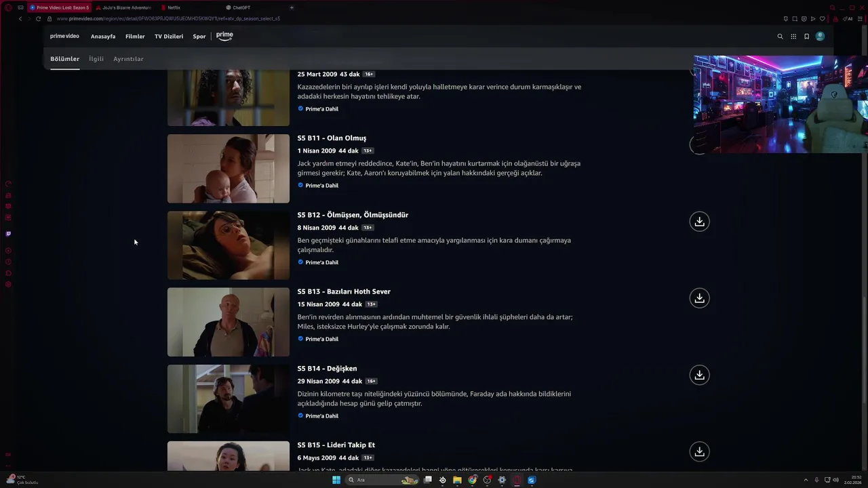Screen dimensions: 868x488
Task: Click the webcam overlay showing the gaming room
Action: point(781,104)
